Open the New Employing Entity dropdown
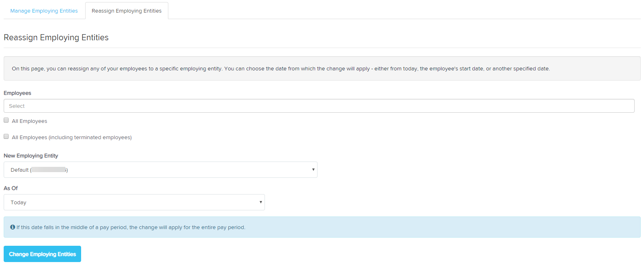The image size is (644, 271). 161,170
